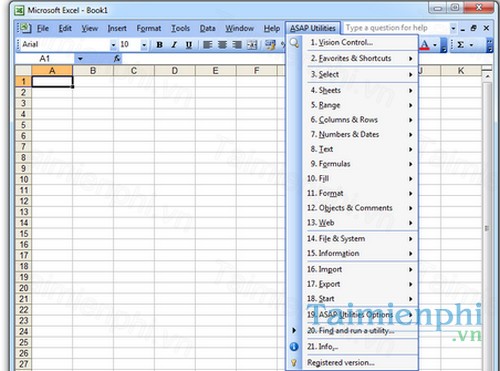
Task: Open the Help menu
Action: click(272, 28)
